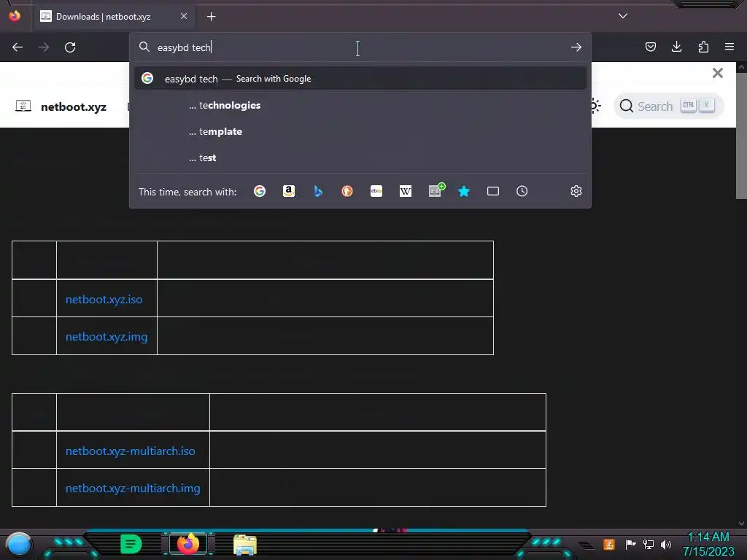This screenshot has width=747, height=560.
Task: Open File Explorer from taskbar
Action: click(x=245, y=545)
